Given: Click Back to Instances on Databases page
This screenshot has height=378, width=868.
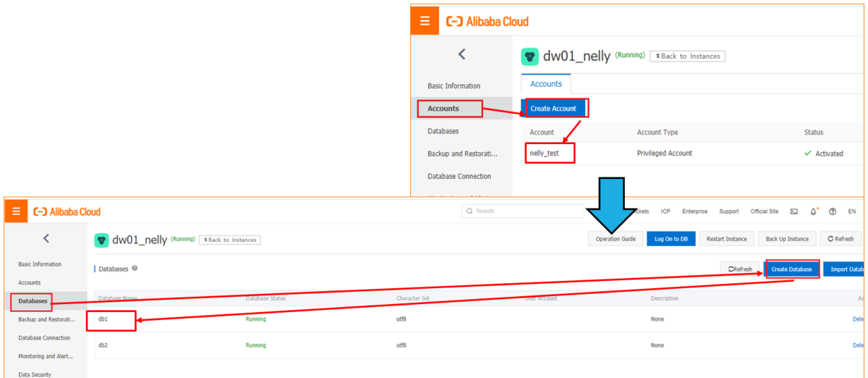Looking at the screenshot, I should coord(230,240).
